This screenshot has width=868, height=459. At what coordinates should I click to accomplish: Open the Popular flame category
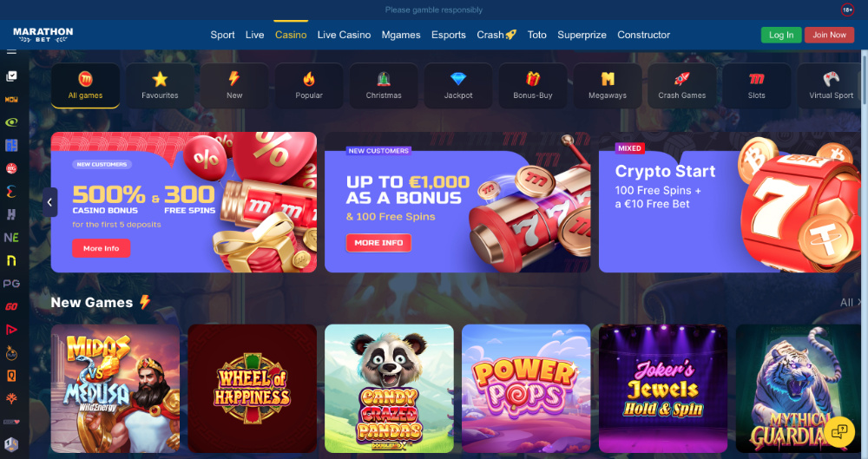click(309, 86)
